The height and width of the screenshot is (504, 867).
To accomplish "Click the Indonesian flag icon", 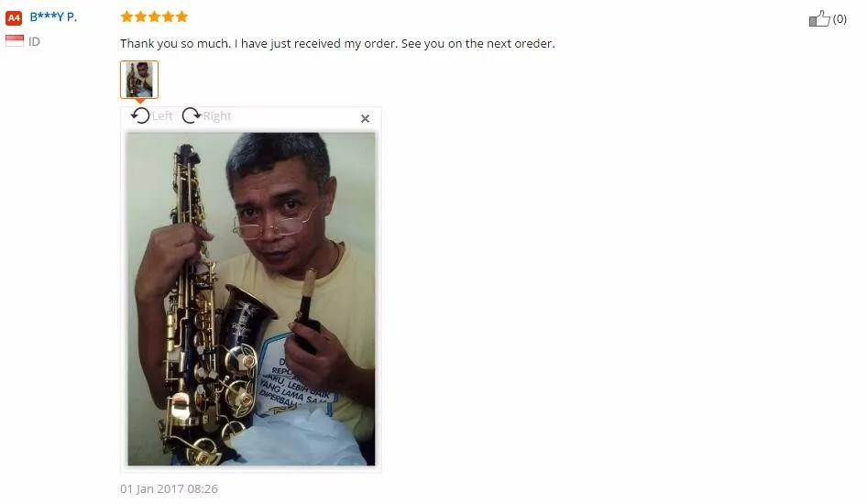I will [x=15, y=41].
